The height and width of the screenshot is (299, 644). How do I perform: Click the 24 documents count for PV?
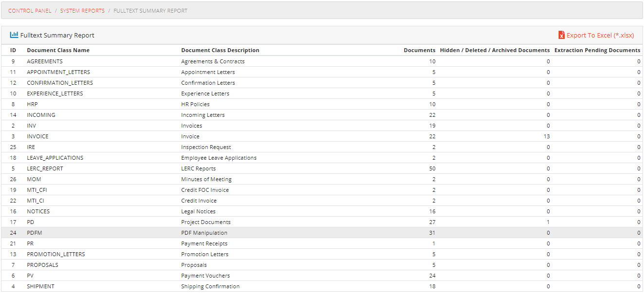point(432,276)
